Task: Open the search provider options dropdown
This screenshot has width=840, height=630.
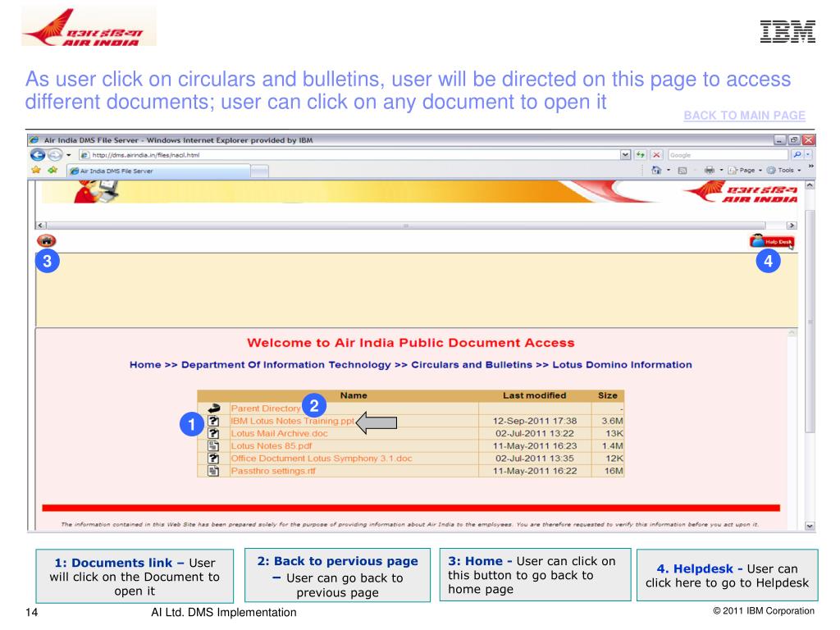Action: 808,155
